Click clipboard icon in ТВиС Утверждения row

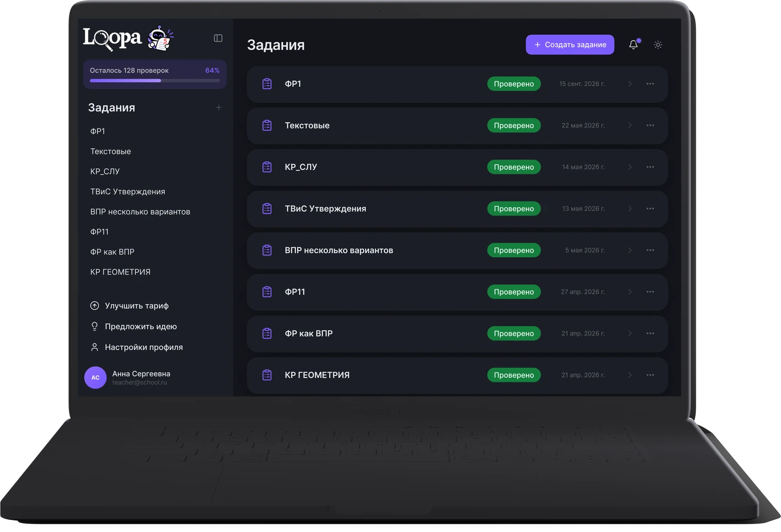pyautogui.click(x=267, y=209)
